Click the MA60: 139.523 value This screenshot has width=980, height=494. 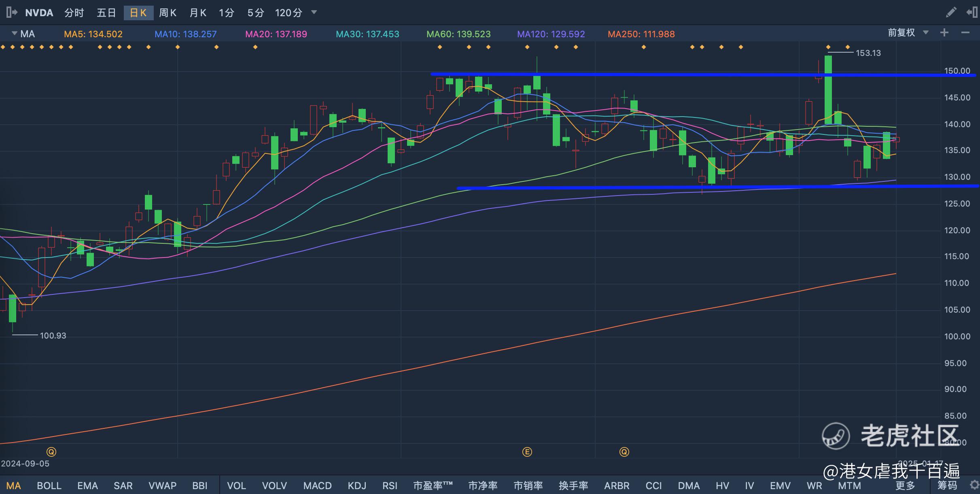pos(458,34)
